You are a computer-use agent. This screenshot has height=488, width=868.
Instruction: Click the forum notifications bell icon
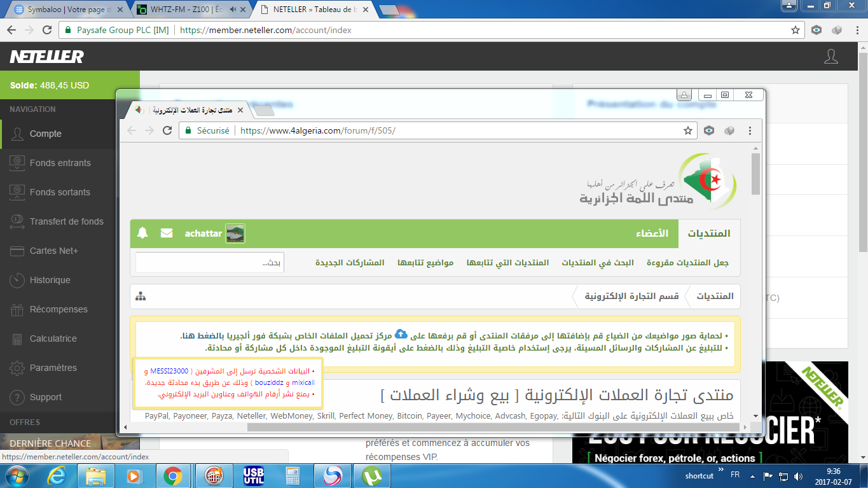142,234
